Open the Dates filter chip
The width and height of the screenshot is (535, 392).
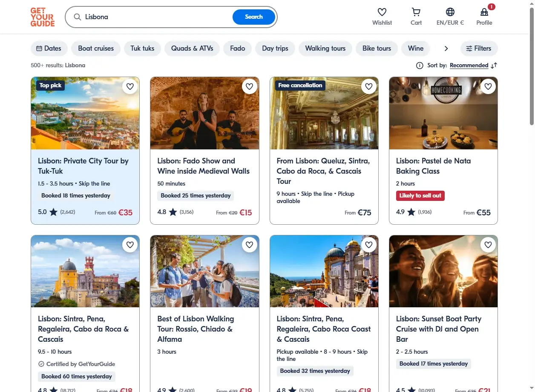point(49,49)
